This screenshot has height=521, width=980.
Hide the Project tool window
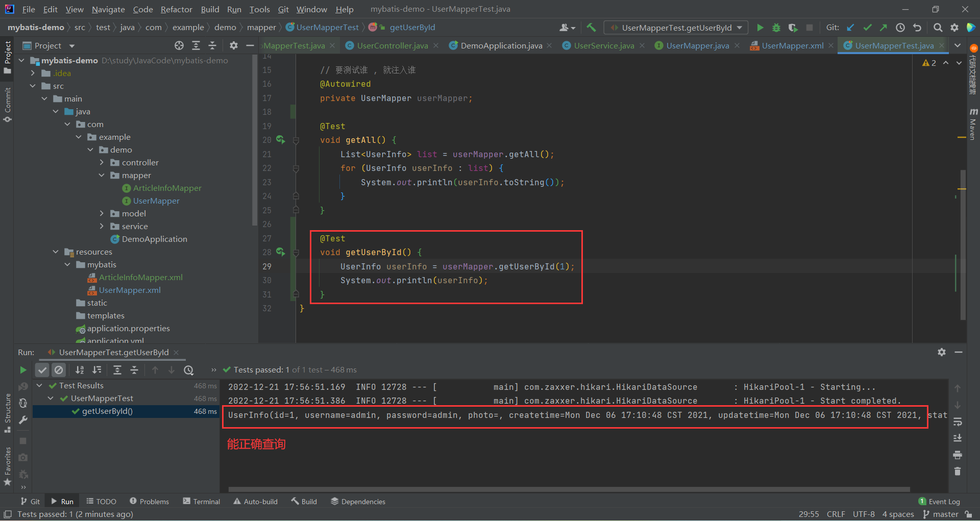point(250,45)
